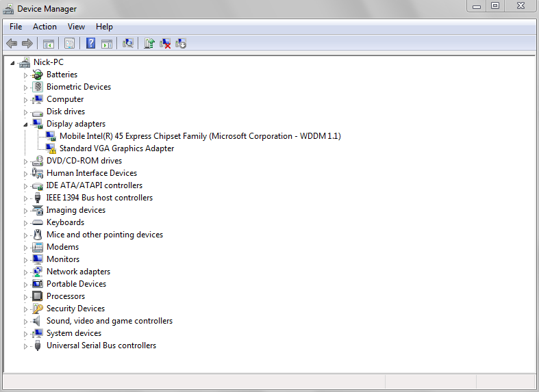Click the Disable device toolbar icon
The image size is (539, 392).
[181, 43]
